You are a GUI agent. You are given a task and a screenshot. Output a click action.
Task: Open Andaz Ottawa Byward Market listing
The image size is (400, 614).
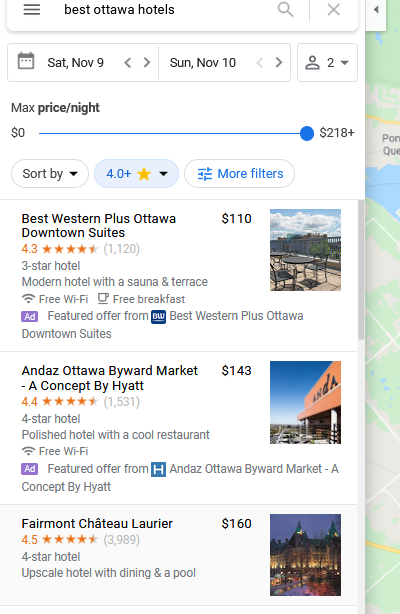[110, 378]
